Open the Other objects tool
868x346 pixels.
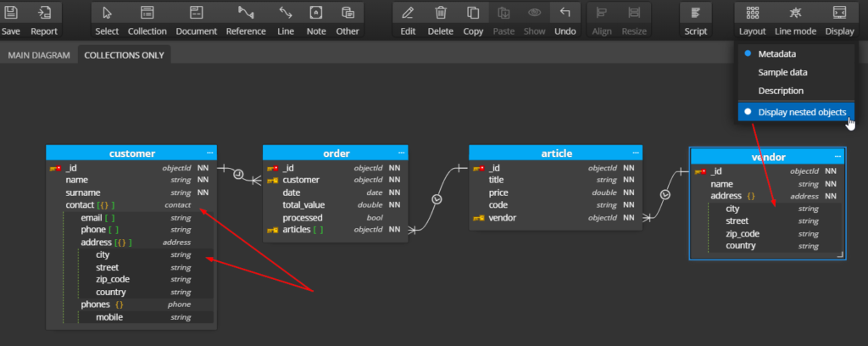pyautogui.click(x=348, y=12)
